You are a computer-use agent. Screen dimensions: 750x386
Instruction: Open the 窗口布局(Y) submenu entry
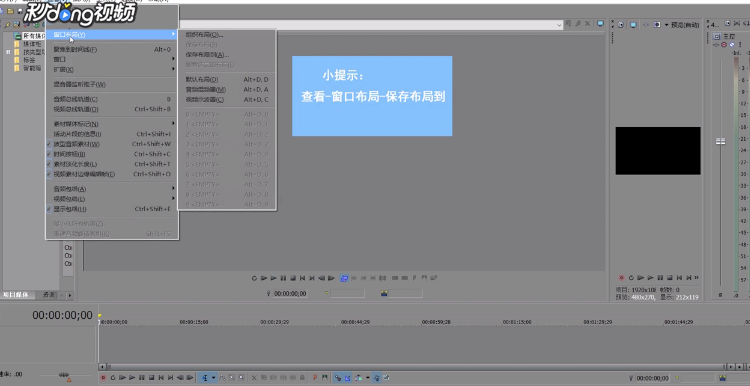[x=112, y=34]
